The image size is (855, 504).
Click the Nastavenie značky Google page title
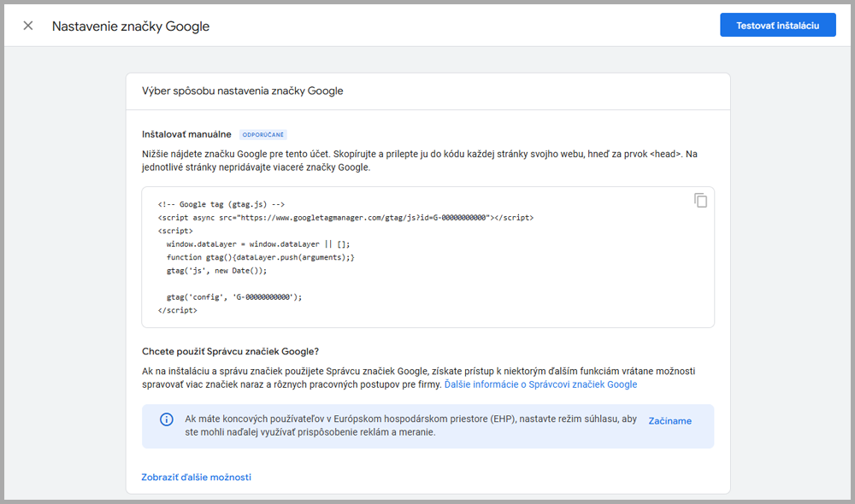tap(131, 26)
